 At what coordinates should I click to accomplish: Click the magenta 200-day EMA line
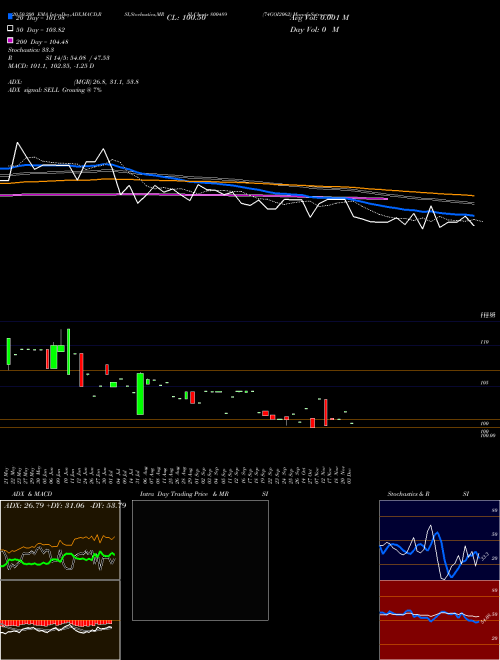click(194, 195)
